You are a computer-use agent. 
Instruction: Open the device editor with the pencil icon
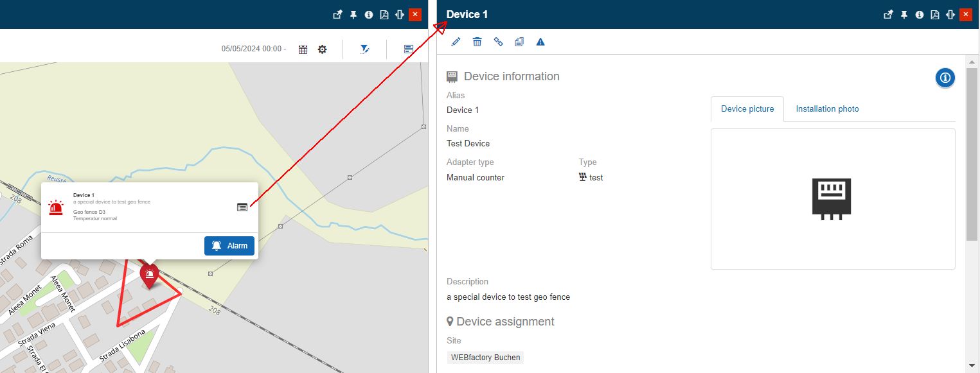[456, 41]
